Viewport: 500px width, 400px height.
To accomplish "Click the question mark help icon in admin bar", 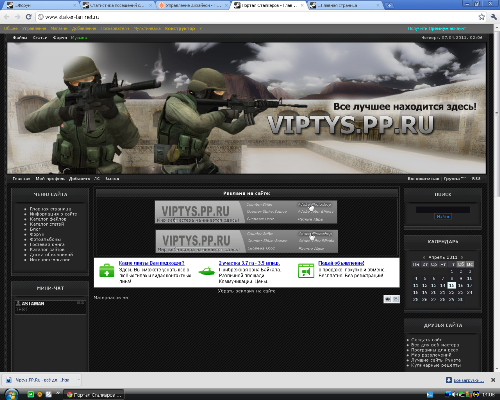I will point(201,29).
